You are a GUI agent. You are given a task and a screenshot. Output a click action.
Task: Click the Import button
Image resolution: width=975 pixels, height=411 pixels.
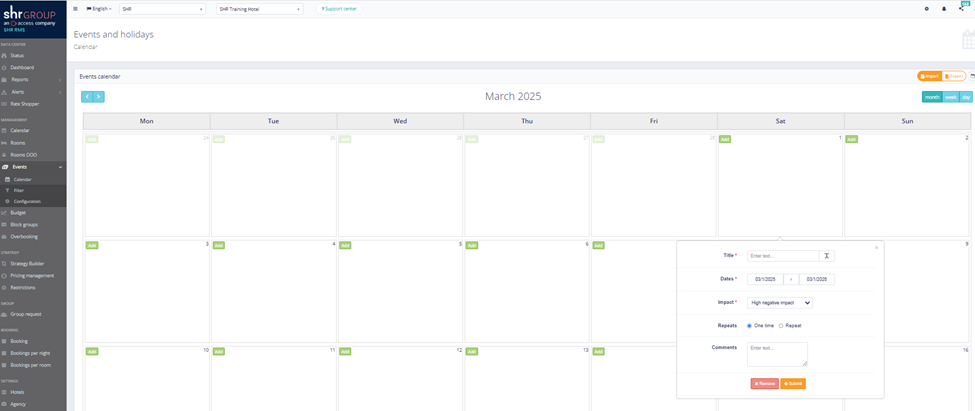pos(930,76)
